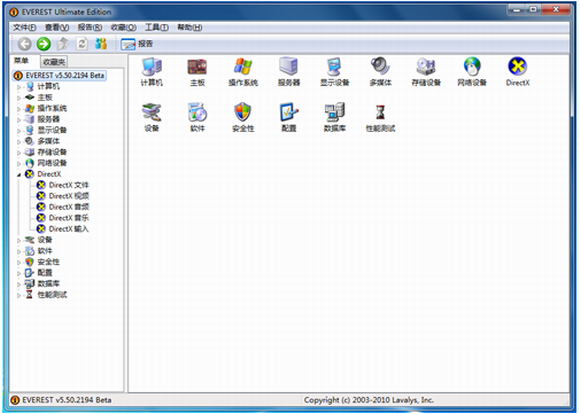Open the 帮助(H) menu
This screenshot has height=414, width=580.
pyautogui.click(x=190, y=27)
